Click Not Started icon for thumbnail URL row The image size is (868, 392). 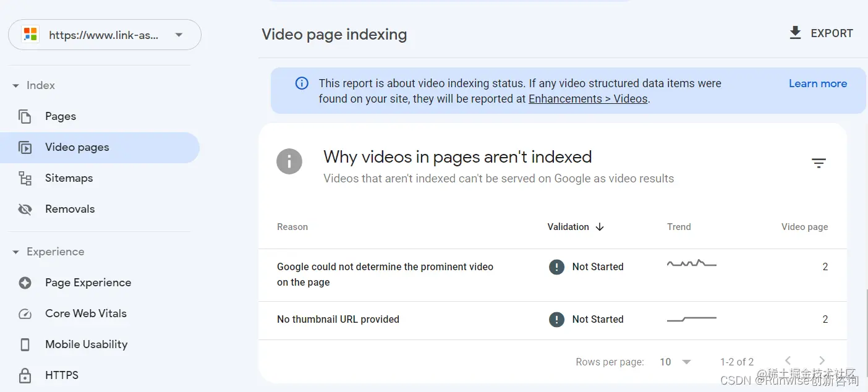556,320
